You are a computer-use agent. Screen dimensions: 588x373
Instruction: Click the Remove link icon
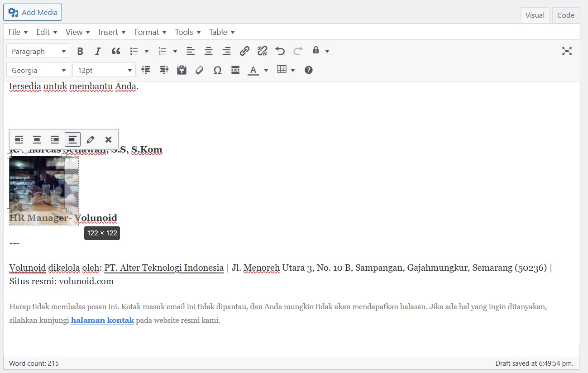click(x=262, y=51)
